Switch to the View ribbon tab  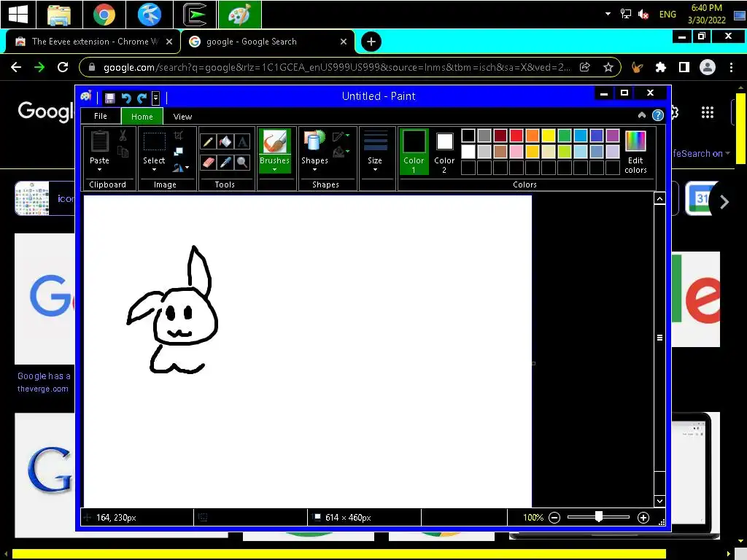tap(182, 117)
